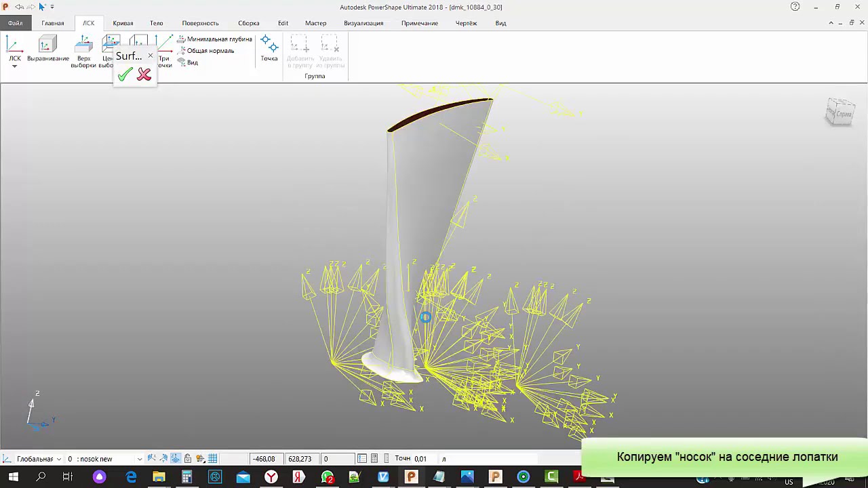Confirm with the green checkmark
The height and width of the screenshot is (488, 868).
(x=125, y=75)
